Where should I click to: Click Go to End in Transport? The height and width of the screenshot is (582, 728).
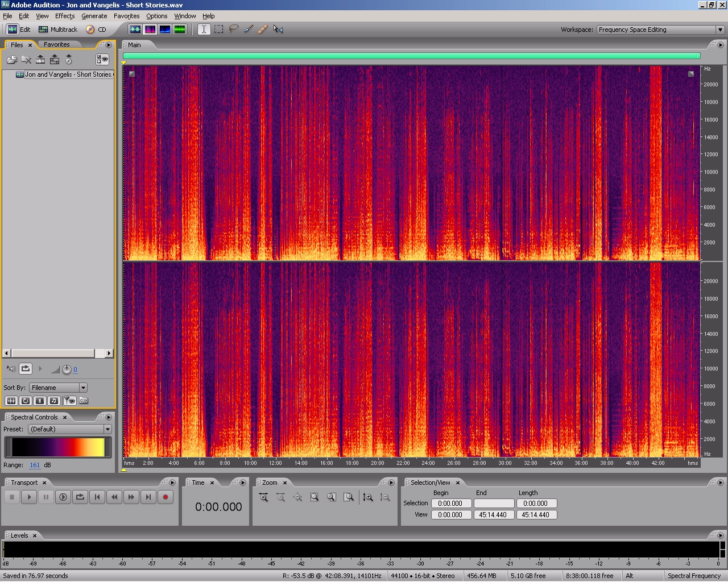[148, 497]
